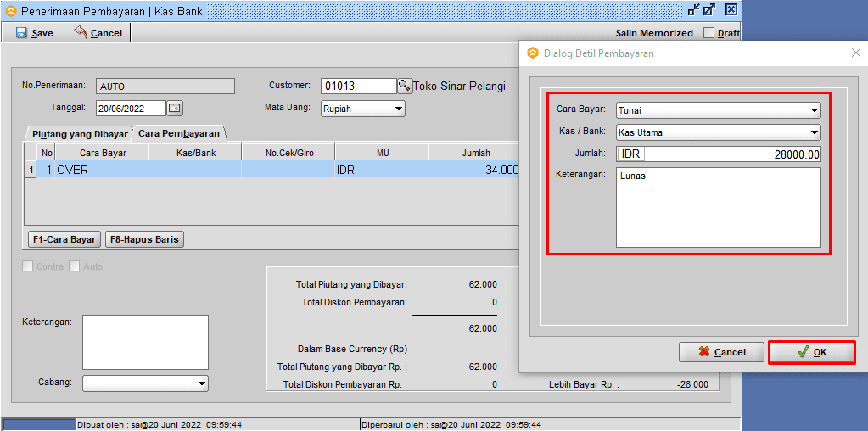Image resolution: width=868 pixels, height=431 pixels.
Task: Click the row indicator for row 1
Action: 31,170
